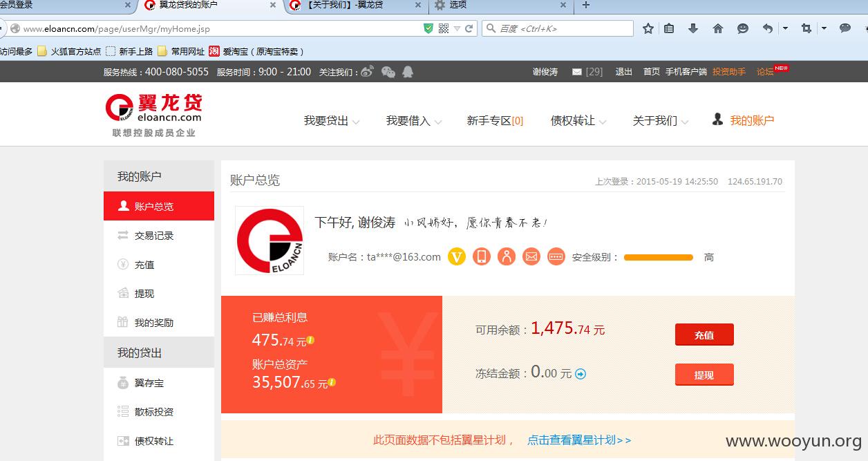Image resolution: width=868 pixels, height=461 pixels.
Task: Open 新手专区 navigation item
Action: 495,121
